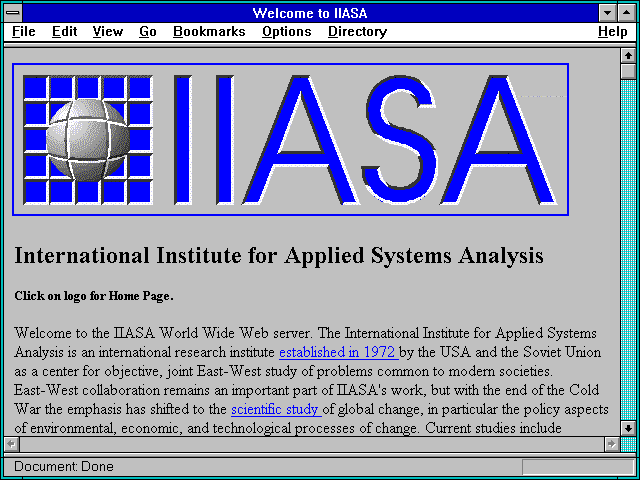Open the Bookmarks menu

point(209,31)
